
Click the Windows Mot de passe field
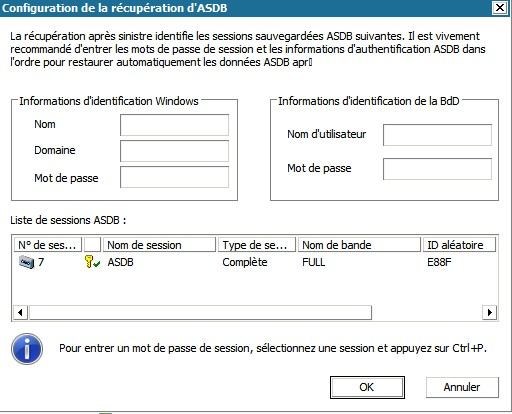point(174,177)
